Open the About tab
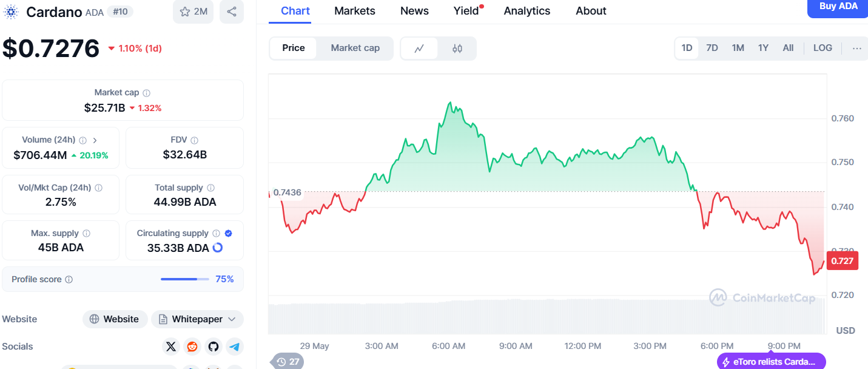The image size is (868, 369). (x=591, y=11)
